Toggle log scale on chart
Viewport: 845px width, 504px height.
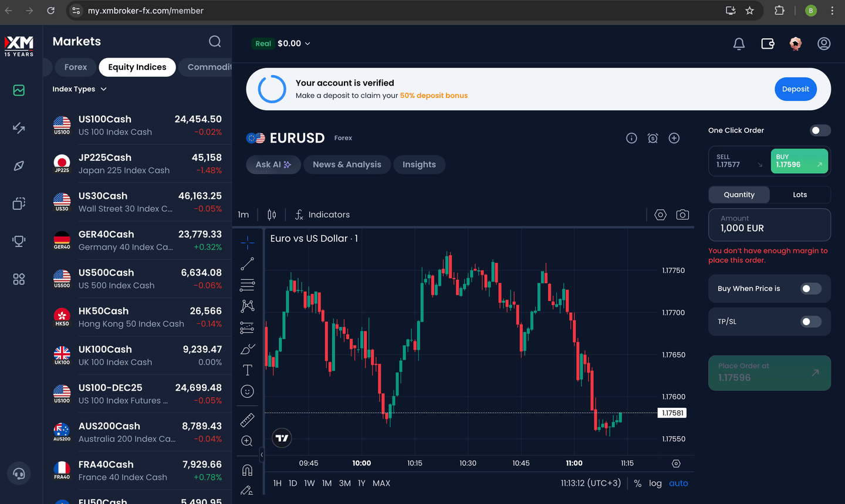coord(655,483)
